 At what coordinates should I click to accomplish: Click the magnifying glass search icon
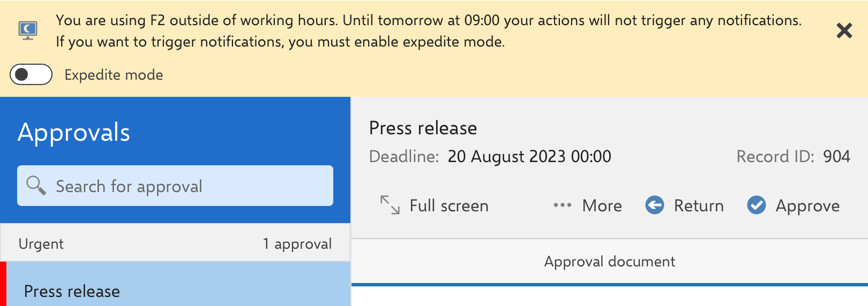pyautogui.click(x=36, y=186)
